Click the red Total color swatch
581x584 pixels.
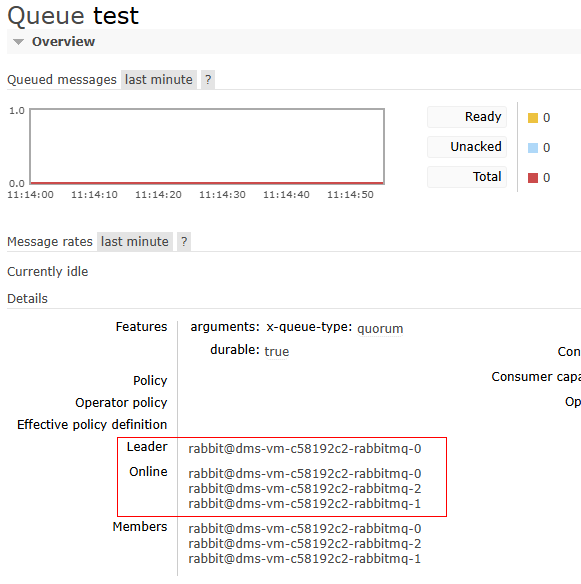coord(533,178)
